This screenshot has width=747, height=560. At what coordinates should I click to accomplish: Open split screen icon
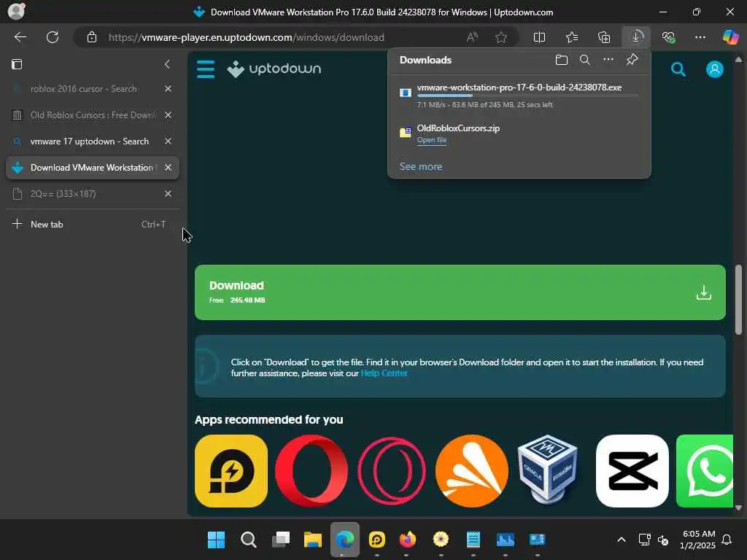click(x=539, y=37)
